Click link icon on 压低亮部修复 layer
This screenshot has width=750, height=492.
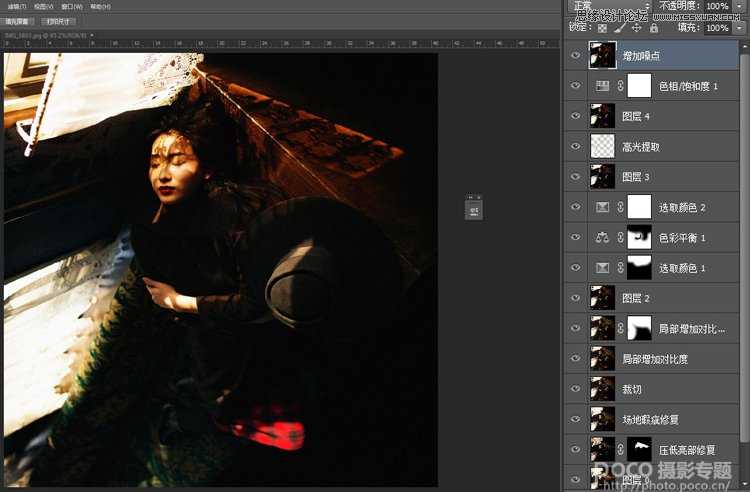(621, 449)
